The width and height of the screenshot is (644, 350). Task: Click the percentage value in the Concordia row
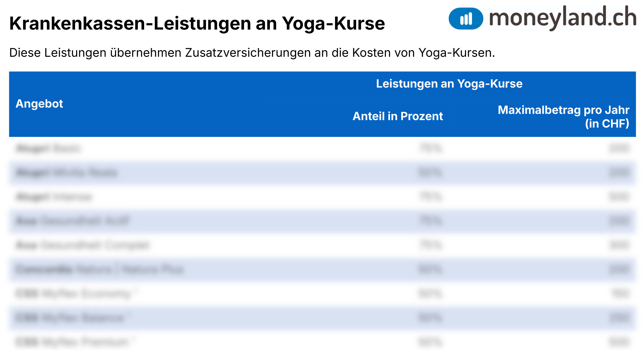(x=430, y=269)
